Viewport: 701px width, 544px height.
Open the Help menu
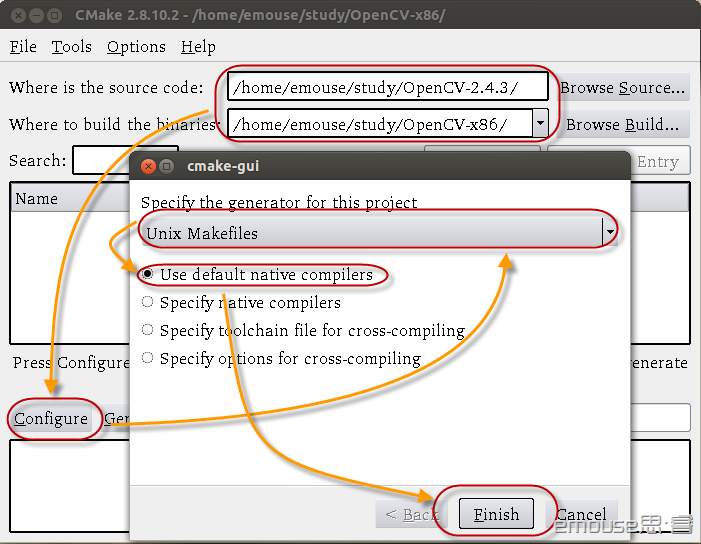pyautogui.click(x=198, y=46)
